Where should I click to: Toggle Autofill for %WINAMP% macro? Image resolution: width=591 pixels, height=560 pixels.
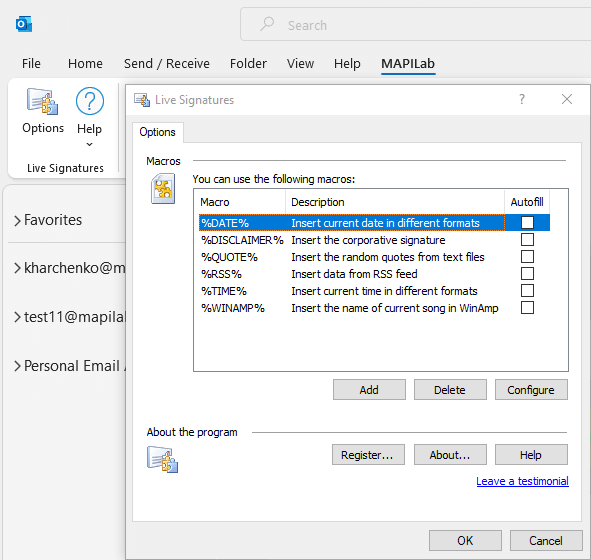click(x=527, y=308)
